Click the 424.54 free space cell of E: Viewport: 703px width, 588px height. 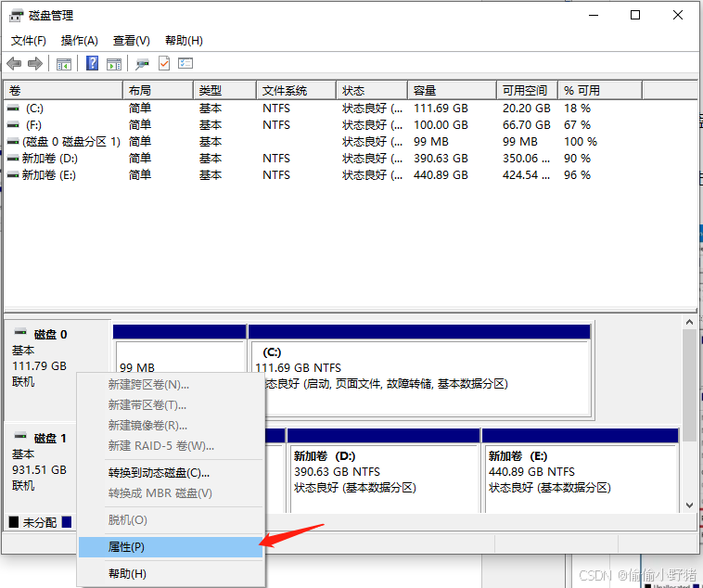pyautogui.click(x=526, y=175)
